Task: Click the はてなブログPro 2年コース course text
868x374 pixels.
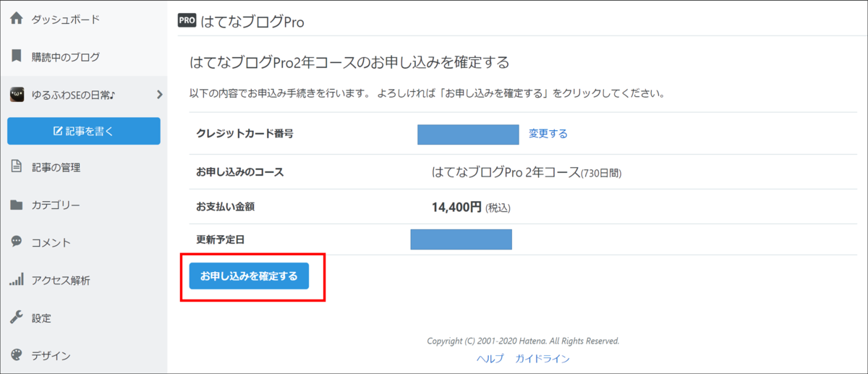Action: 506,172
